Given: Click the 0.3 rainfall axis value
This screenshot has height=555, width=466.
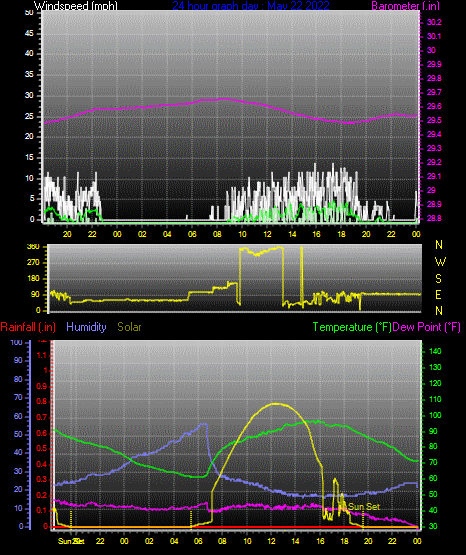Looking at the screenshot, I should tap(42, 480).
